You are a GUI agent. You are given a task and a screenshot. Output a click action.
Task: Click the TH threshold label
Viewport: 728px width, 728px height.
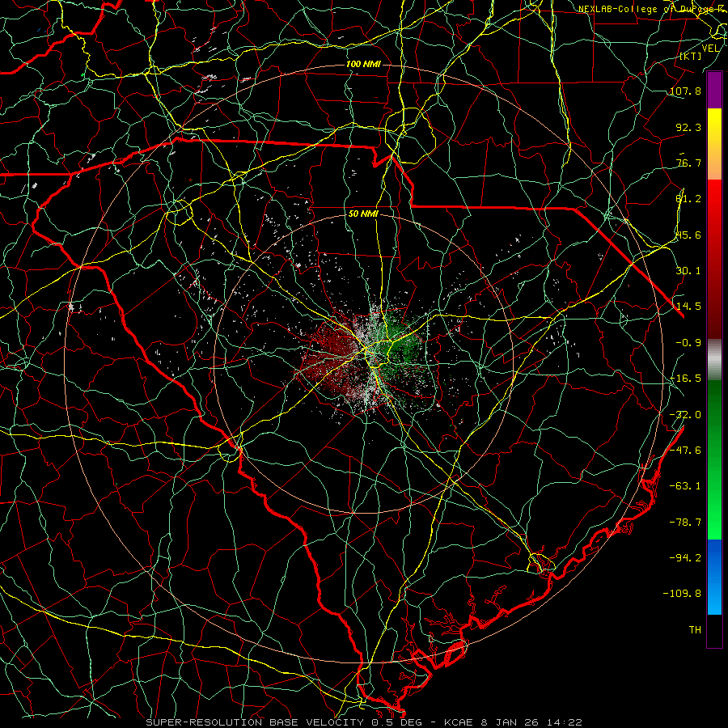[695, 630]
